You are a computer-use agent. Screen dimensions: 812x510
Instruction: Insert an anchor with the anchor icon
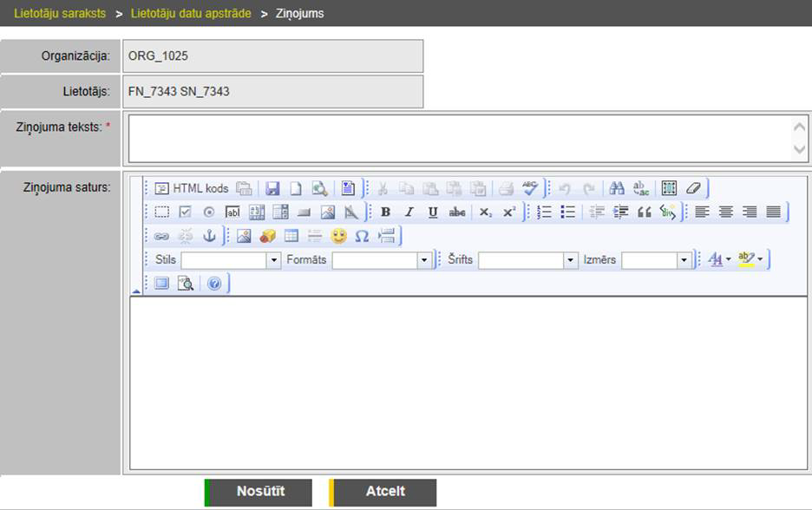point(208,236)
